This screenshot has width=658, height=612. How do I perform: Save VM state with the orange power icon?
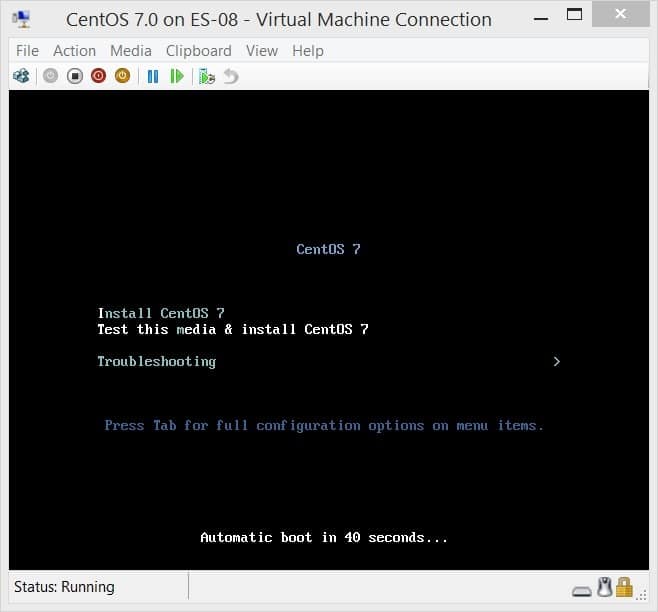tap(122, 76)
